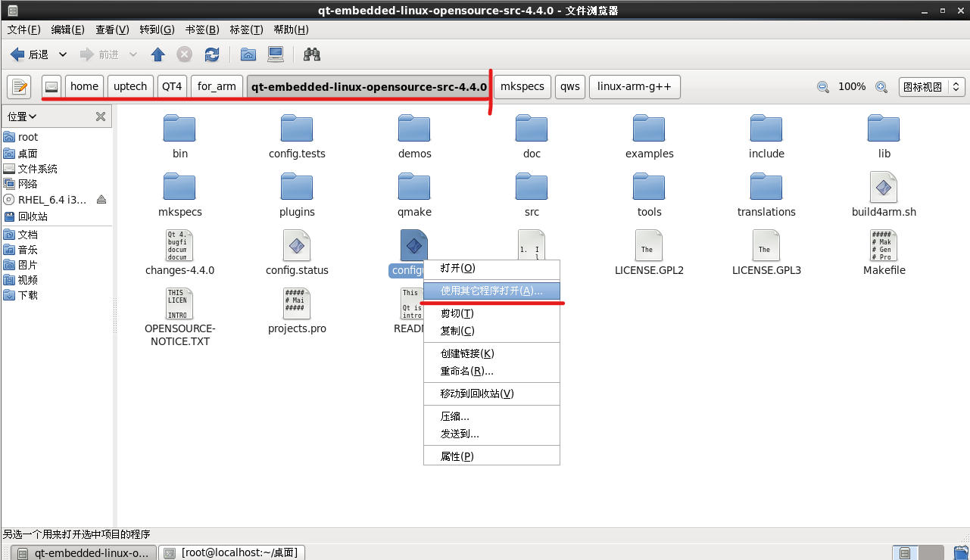Click the stop loading icon
The width and height of the screenshot is (970, 560).
pyautogui.click(x=185, y=54)
